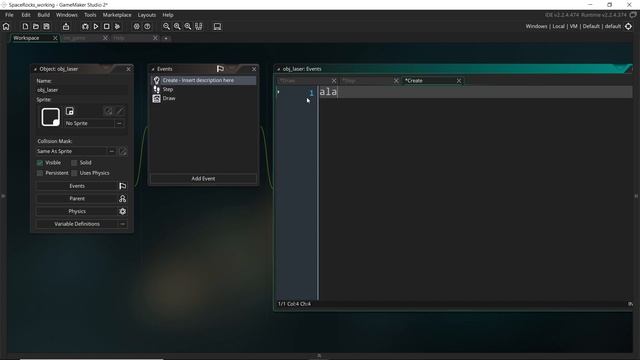Screen dimensions: 640x360
Task: Open a project using the folder icon
Action: pos(36,27)
